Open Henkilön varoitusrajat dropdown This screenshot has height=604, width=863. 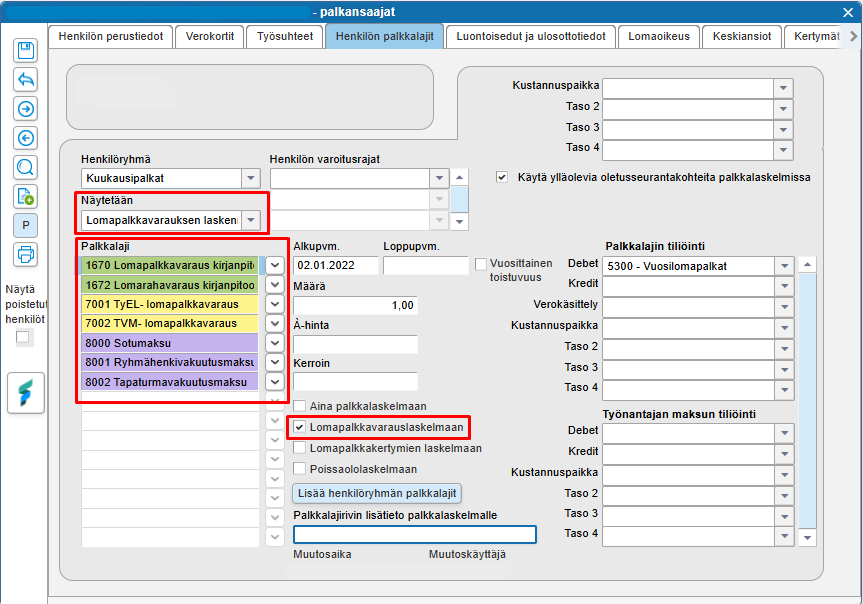(x=439, y=178)
